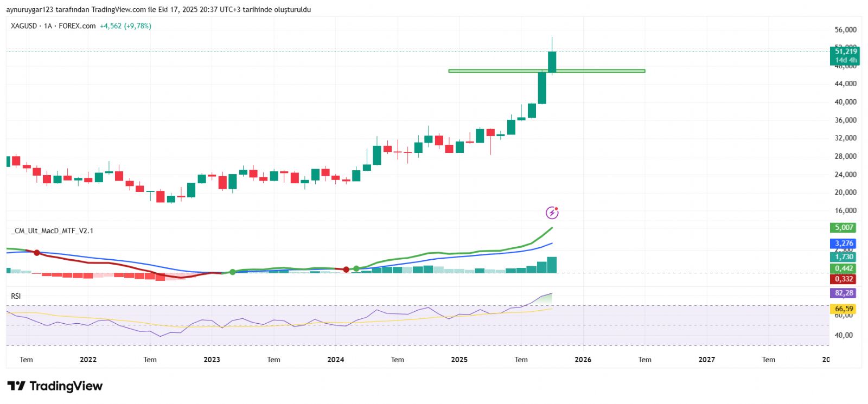Click the blue signal value label 3,276
Image resolution: width=868 pixels, height=404 pixels.
[x=844, y=243]
